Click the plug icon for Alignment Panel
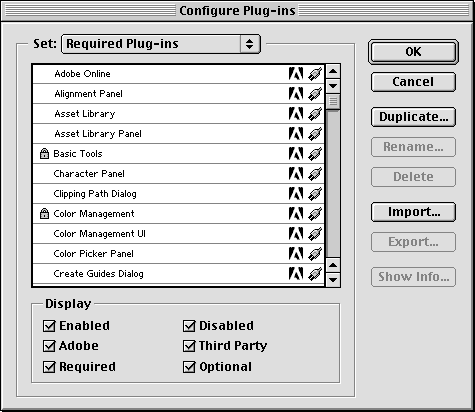Screen dimensions: 475x412 (x=315, y=94)
